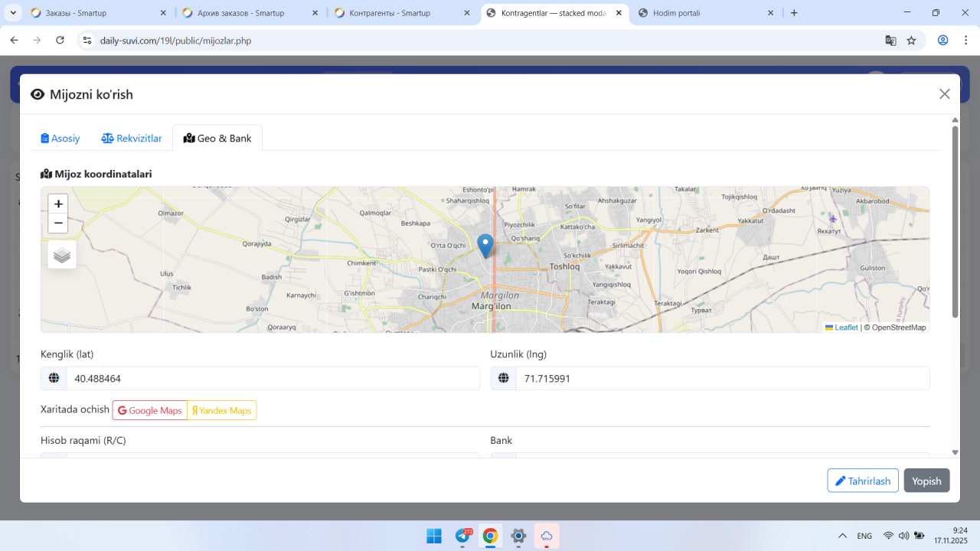Reload the current page

coord(60,41)
